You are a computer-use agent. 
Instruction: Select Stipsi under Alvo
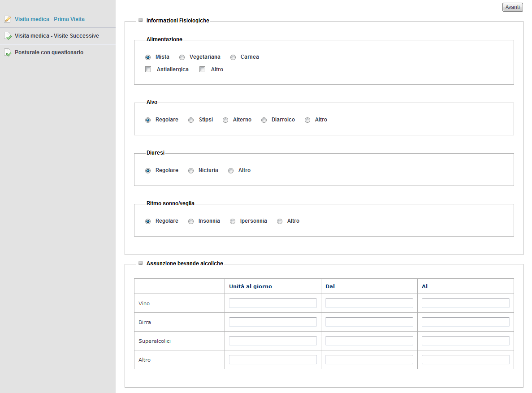[191, 120]
